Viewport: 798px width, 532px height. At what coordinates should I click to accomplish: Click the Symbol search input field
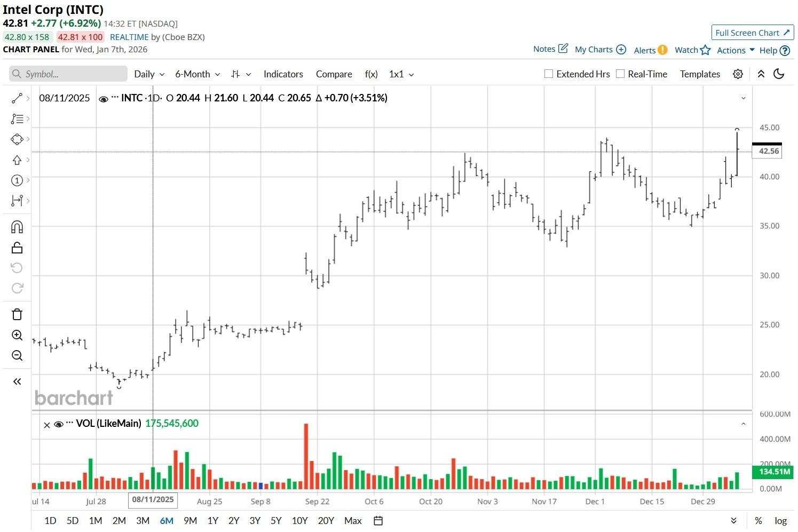68,74
